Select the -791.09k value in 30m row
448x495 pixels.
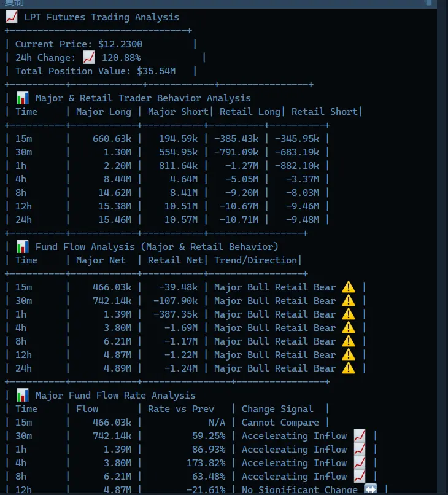(x=236, y=152)
